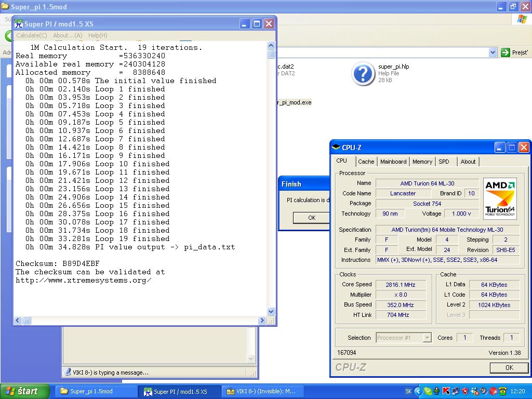Image resolution: width=532 pixels, height=399 pixels.
Task: Open the About...(A) menu in Super PI
Action: [68, 35]
